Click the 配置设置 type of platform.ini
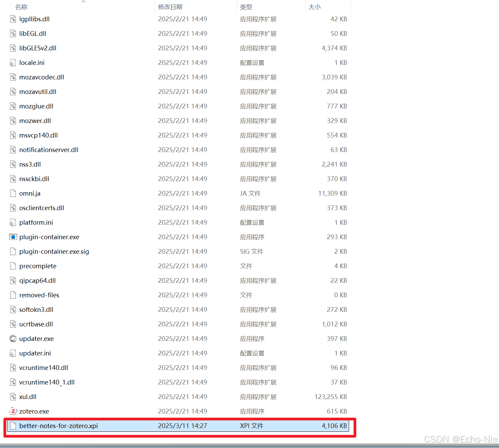Viewport: 499px width, 448px height. [252, 222]
